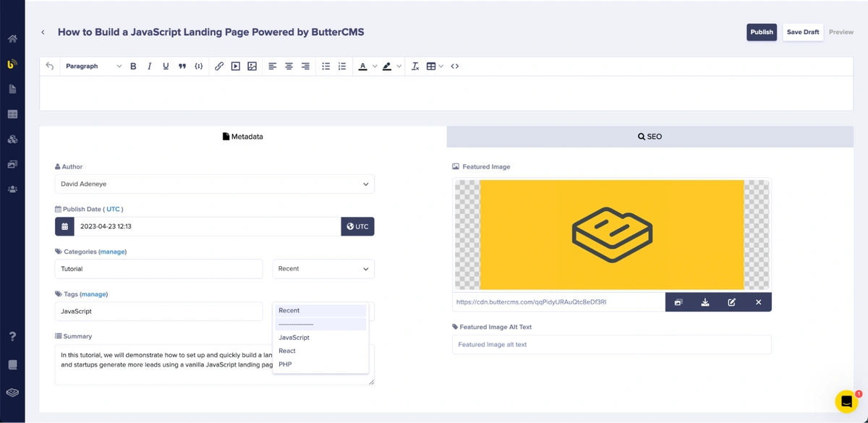
Task: Open the help question mark icon
Action: 12,336
